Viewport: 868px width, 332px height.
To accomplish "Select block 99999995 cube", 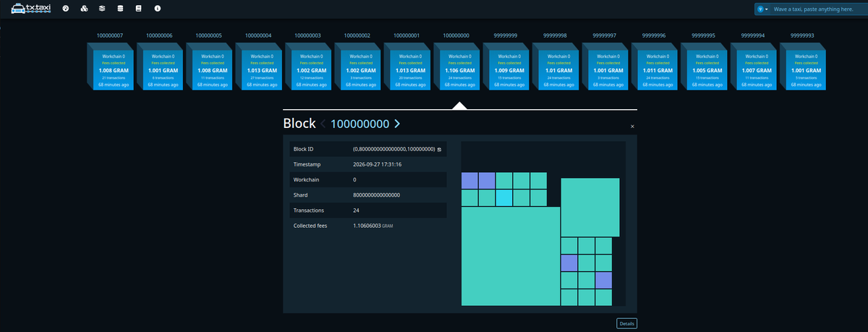I will pos(705,67).
